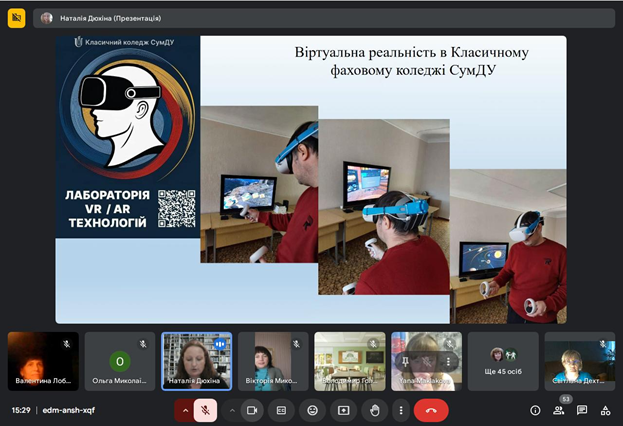Open the emoji reactions picker

click(x=313, y=410)
